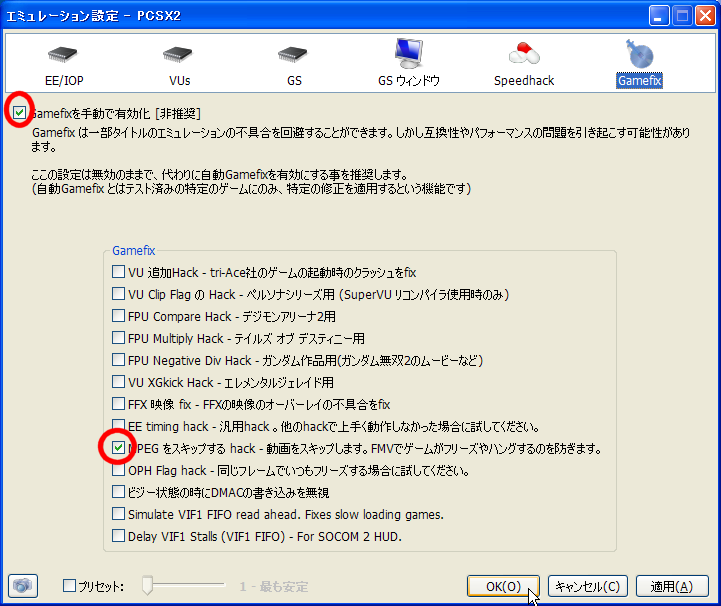
Task: Select the Gamefix disc icon
Action: [x=639, y=54]
